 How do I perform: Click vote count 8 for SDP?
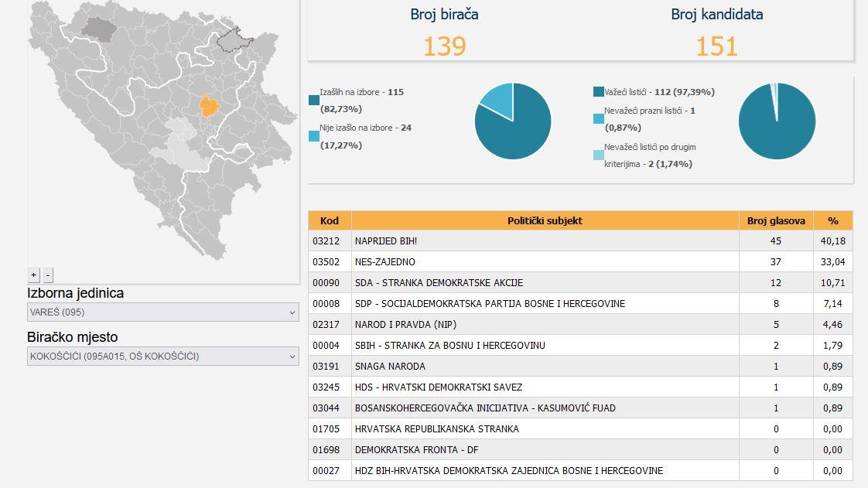pyautogui.click(x=776, y=304)
